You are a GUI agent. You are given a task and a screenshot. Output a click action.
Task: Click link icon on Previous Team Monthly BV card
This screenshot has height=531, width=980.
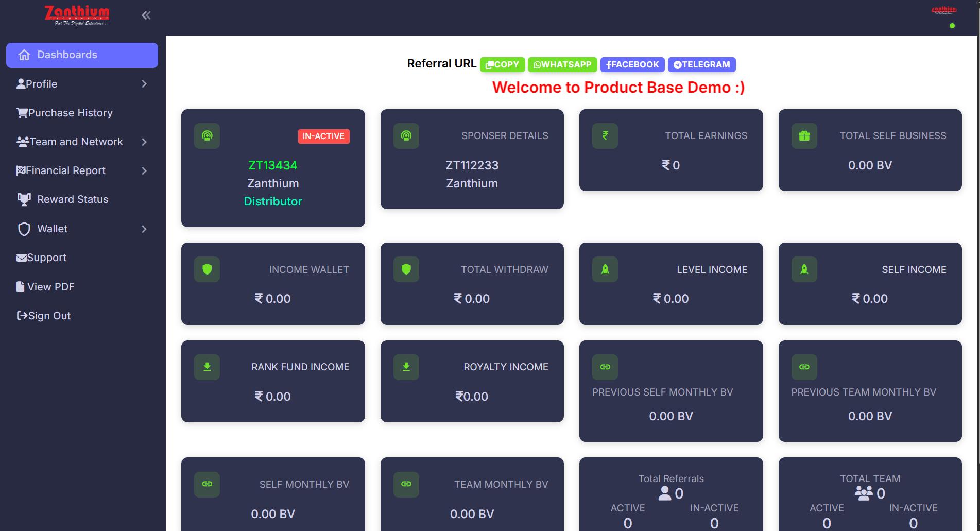coord(804,367)
